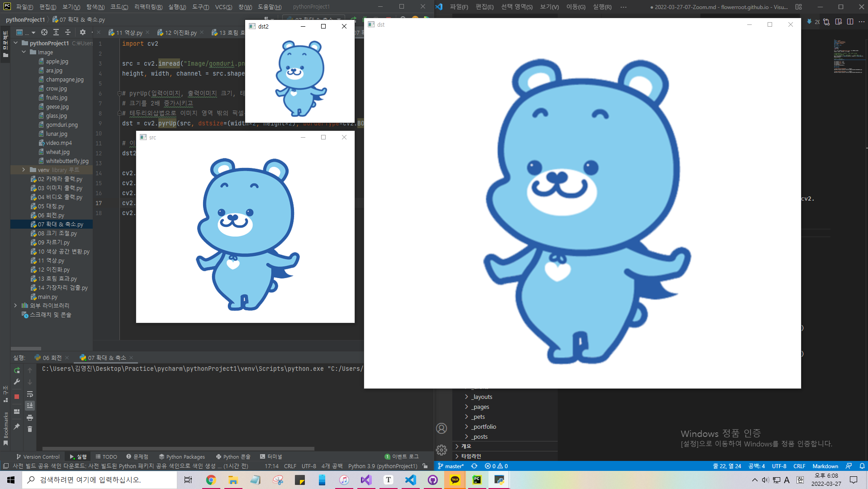Viewport: 868px width, 489px height.
Task: Toggle scroll-to-end in the Run console
Action: point(30,406)
